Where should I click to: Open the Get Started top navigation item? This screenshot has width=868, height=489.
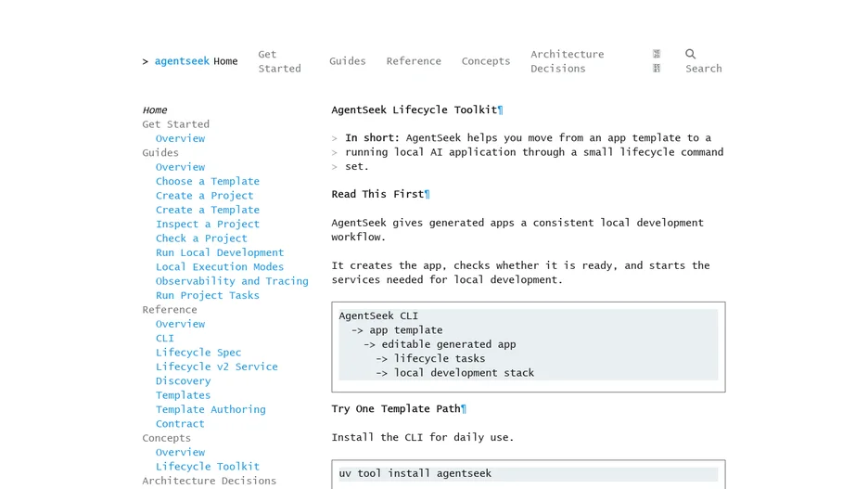(279, 61)
